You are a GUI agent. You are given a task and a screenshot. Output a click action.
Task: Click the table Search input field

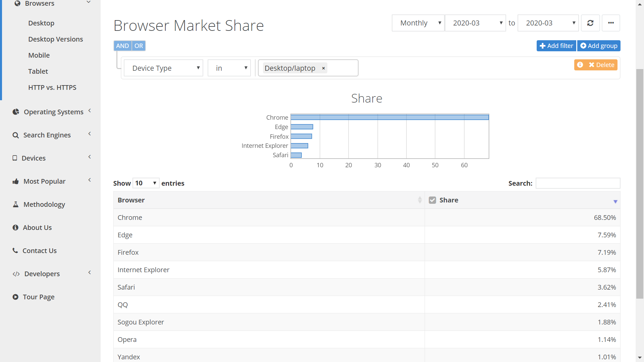point(578,183)
